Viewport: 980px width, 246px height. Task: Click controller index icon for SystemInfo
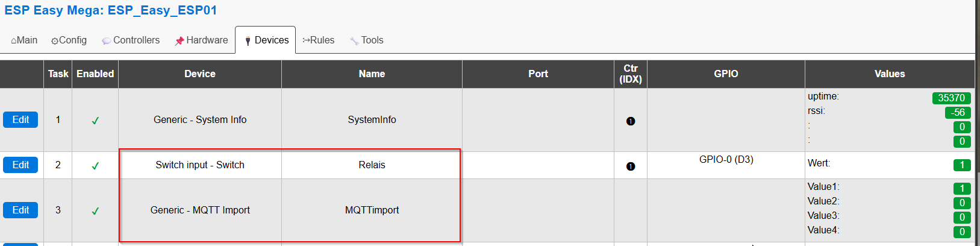pyautogui.click(x=631, y=121)
